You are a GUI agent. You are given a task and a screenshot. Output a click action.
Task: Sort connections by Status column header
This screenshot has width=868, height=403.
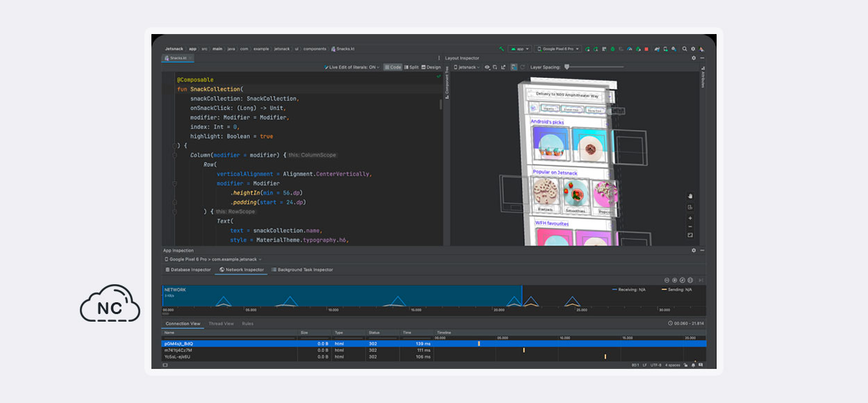coord(384,333)
